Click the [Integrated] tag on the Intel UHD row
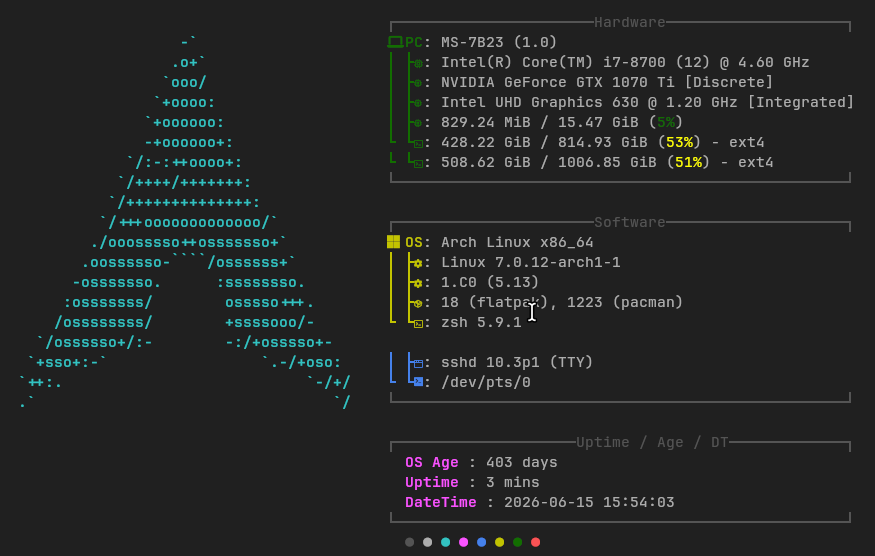Image resolution: width=875 pixels, height=556 pixels. coord(801,103)
